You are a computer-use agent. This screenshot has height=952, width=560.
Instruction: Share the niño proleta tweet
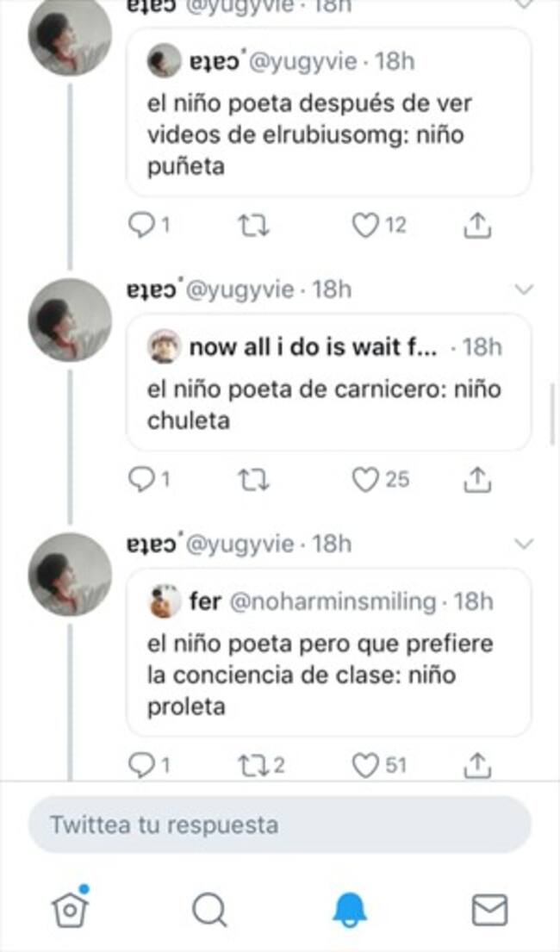476,764
